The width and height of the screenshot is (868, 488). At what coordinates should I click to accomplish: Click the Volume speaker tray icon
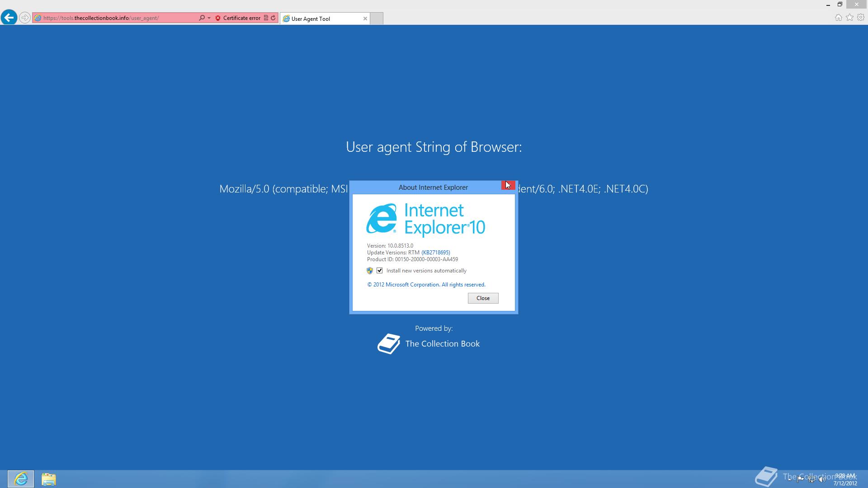click(822, 479)
